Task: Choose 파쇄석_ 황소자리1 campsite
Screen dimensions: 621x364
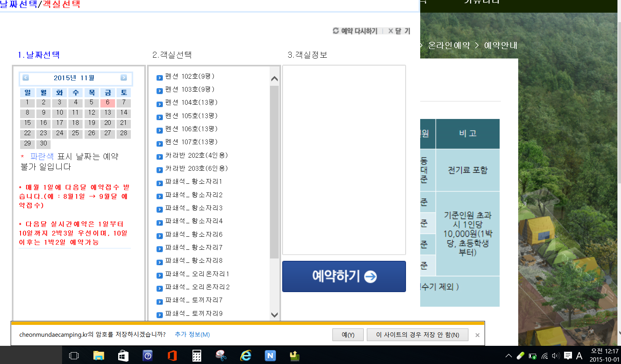Action: tap(193, 181)
